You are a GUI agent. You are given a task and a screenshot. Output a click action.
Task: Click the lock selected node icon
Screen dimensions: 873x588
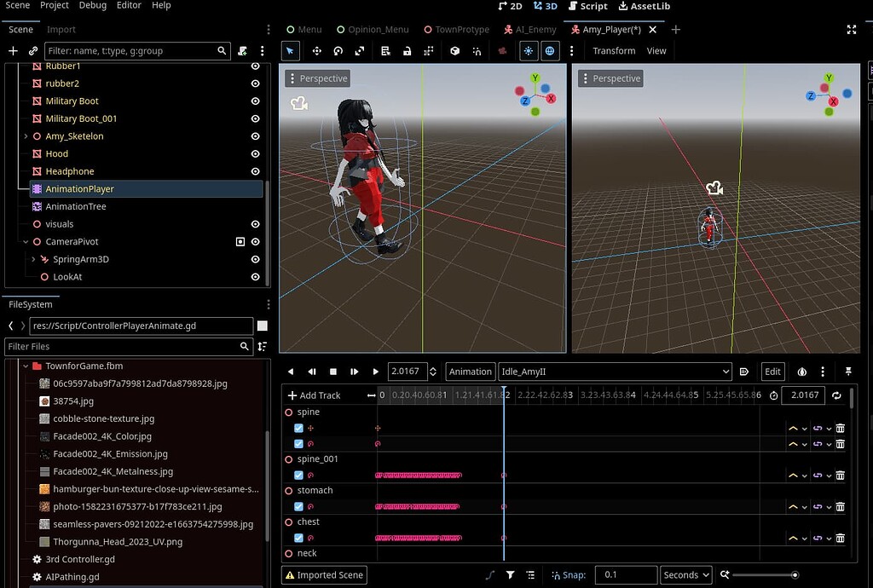[407, 50]
